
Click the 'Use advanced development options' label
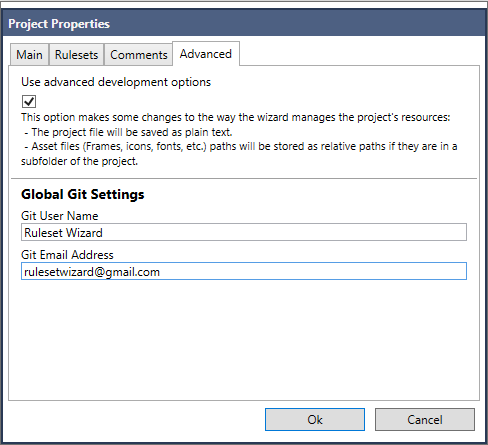pos(116,82)
